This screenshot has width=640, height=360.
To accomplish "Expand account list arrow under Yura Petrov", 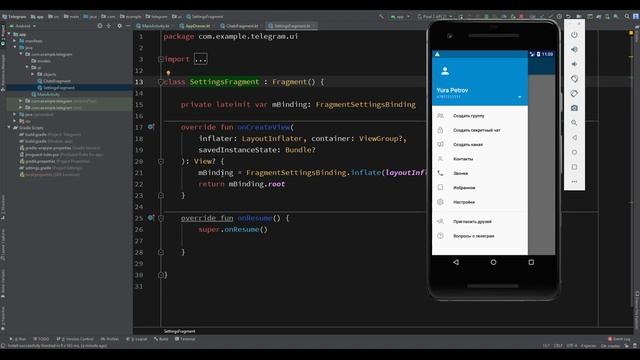I will click(x=520, y=97).
